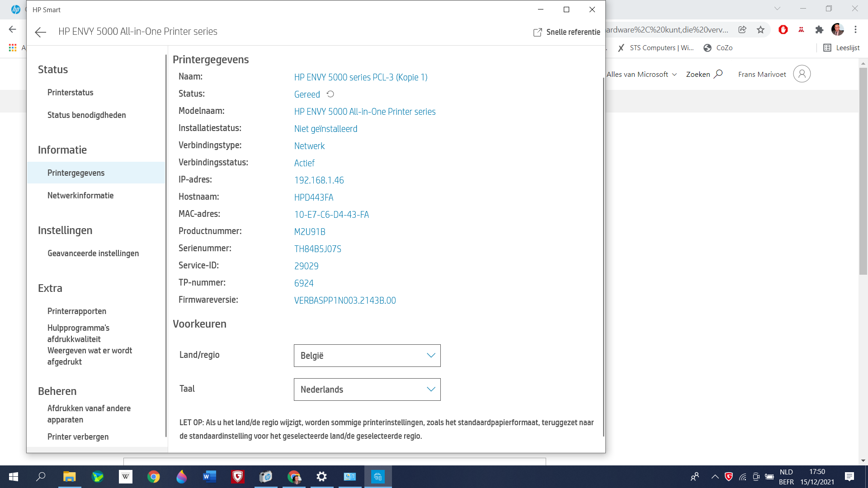868x488 pixels.
Task: Open Printerstatus in the sidebar
Action: coord(70,92)
